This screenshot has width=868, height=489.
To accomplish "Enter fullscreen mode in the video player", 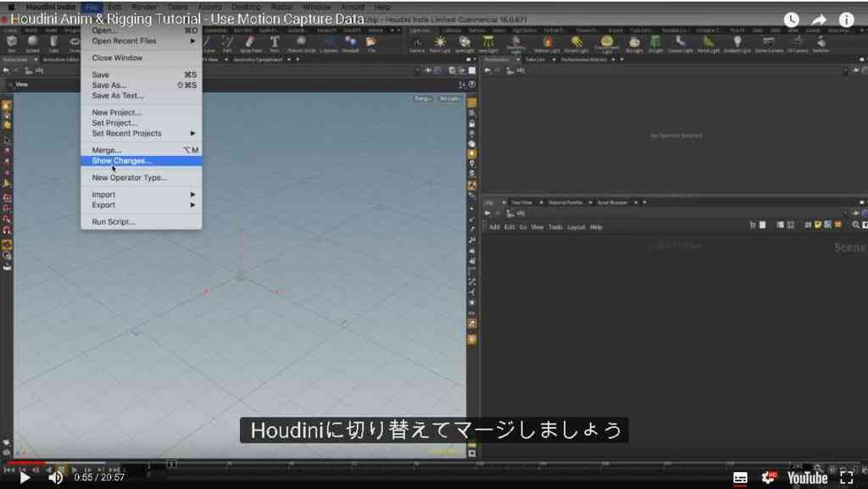I will tap(847, 477).
